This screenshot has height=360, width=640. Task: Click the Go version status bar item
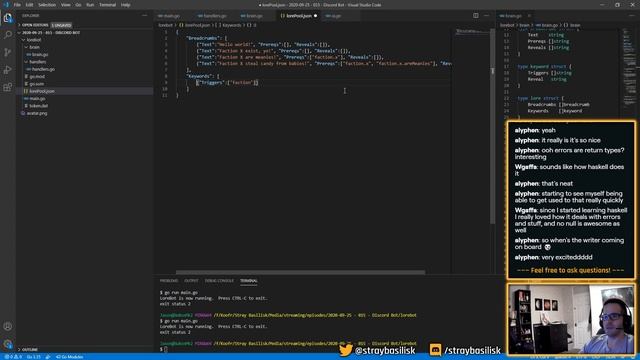point(34,357)
